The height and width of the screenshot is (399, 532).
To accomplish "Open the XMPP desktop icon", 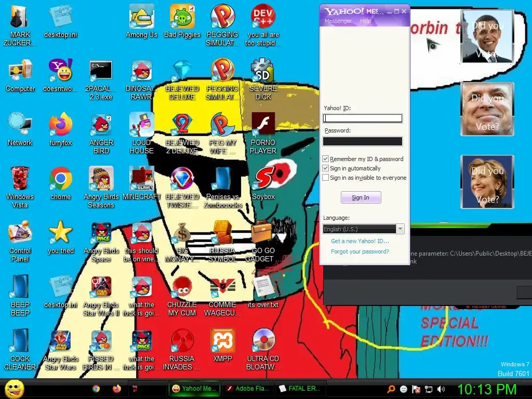I will point(222,345).
